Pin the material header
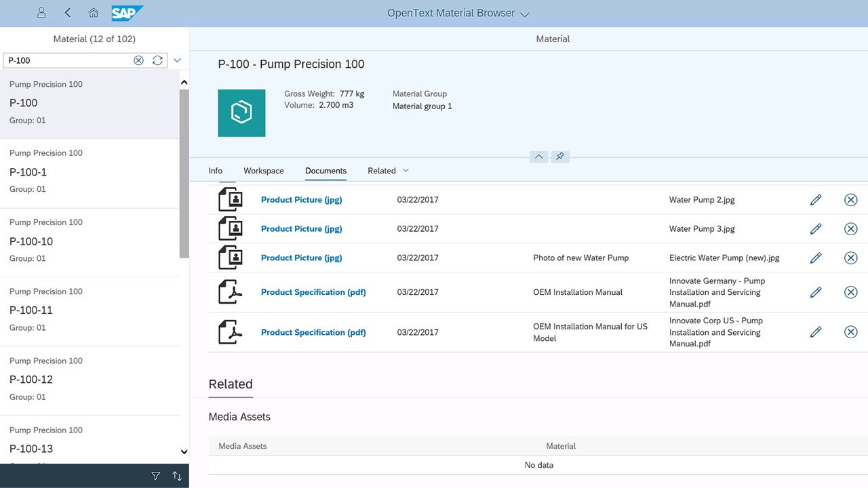The height and width of the screenshot is (488, 868). (x=559, y=157)
